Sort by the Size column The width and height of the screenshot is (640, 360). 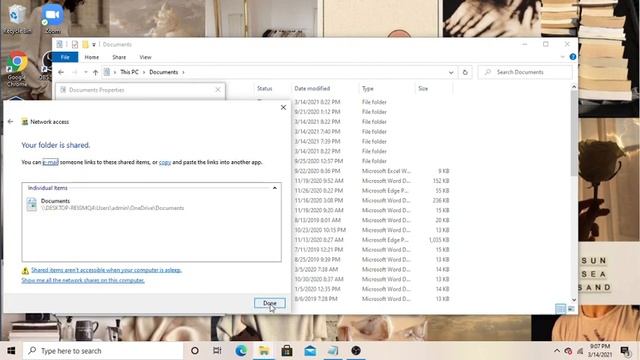coord(423,89)
